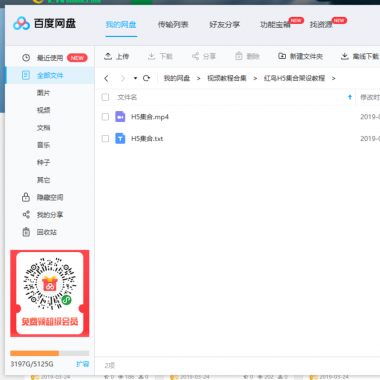Click the 删除 delete button
This screenshot has height=380, width=380.
click(247, 56)
